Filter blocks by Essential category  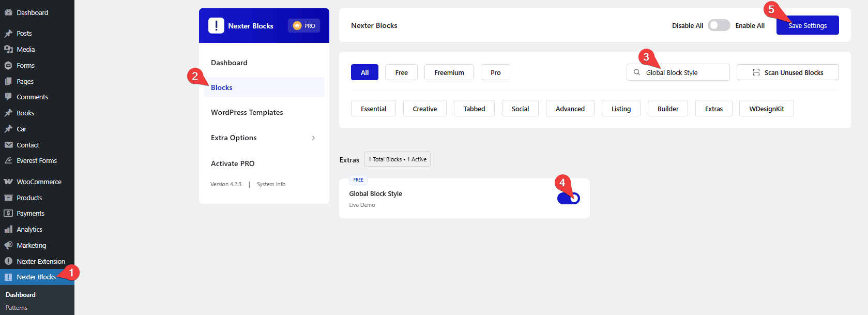point(373,109)
